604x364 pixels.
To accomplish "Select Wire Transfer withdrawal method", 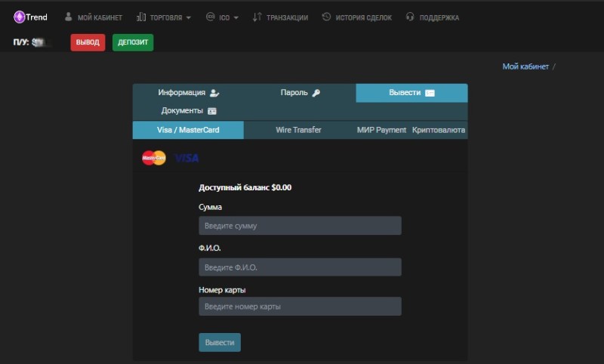I will (x=298, y=130).
